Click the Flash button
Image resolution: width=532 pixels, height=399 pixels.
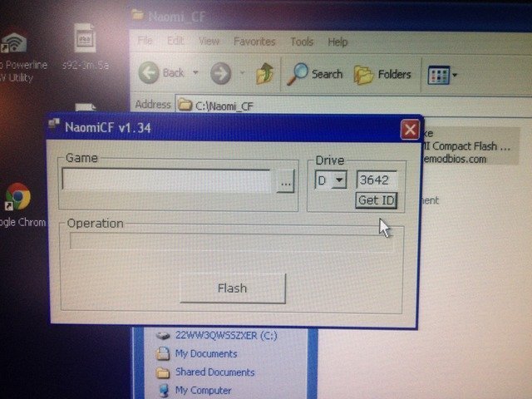[232, 288]
